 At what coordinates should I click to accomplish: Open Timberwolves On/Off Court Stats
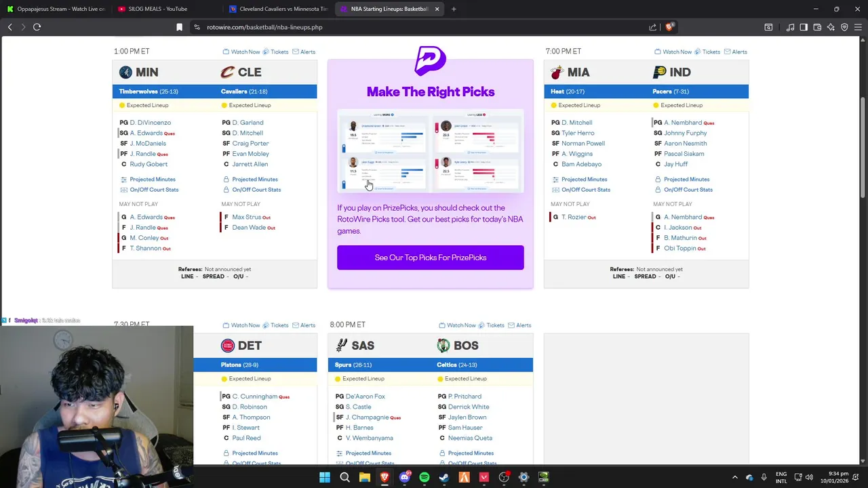(154, 190)
